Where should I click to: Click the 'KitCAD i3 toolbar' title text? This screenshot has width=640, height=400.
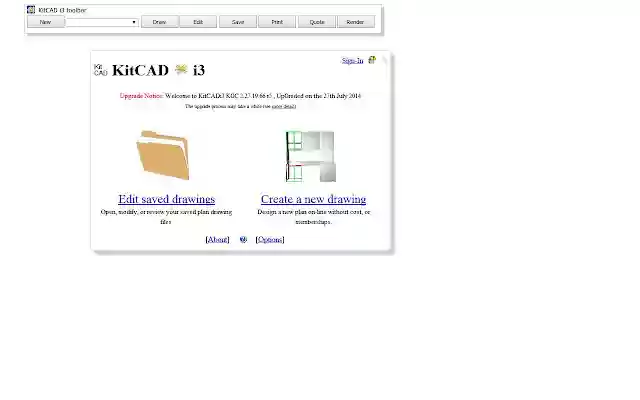(62, 10)
